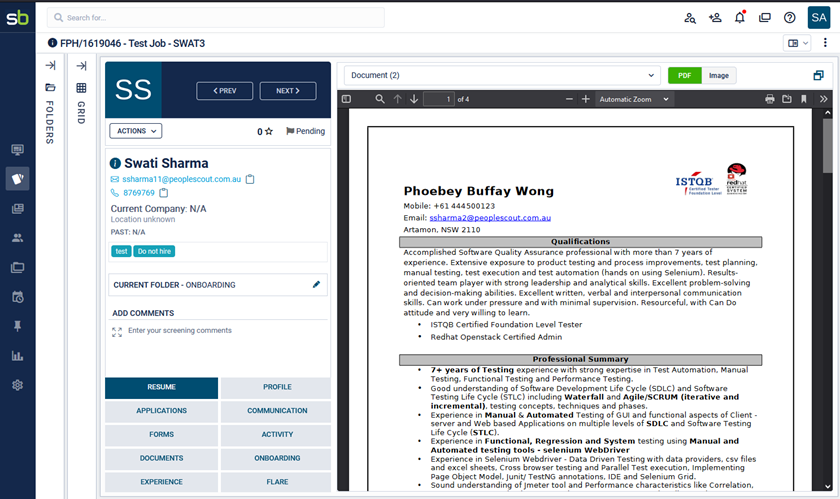Switch to PDF view
840x499 pixels.
(684, 76)
